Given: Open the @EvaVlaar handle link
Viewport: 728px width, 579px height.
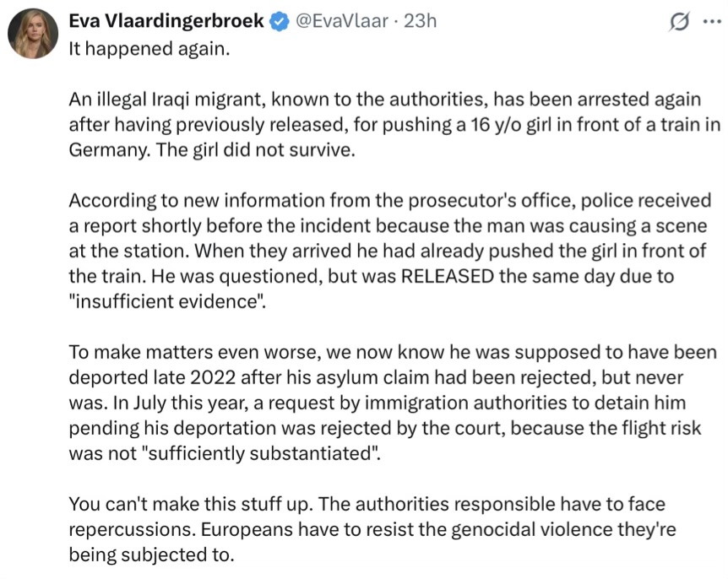Looking at the screenshot, I should point(342,21).
